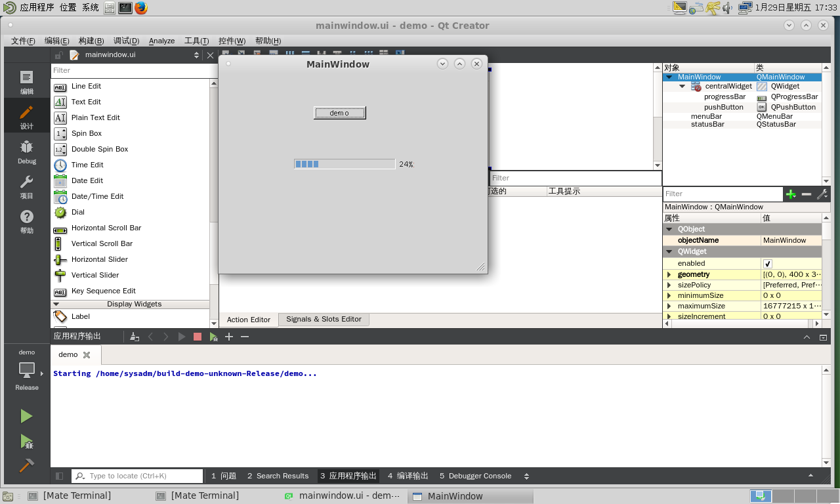Build project with the hammer icon
The image size is (840, 504).
[26, 465]
